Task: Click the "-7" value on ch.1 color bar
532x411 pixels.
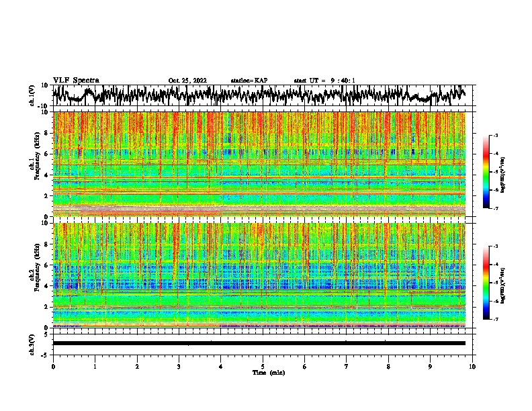Action: (x=496, y=208)
